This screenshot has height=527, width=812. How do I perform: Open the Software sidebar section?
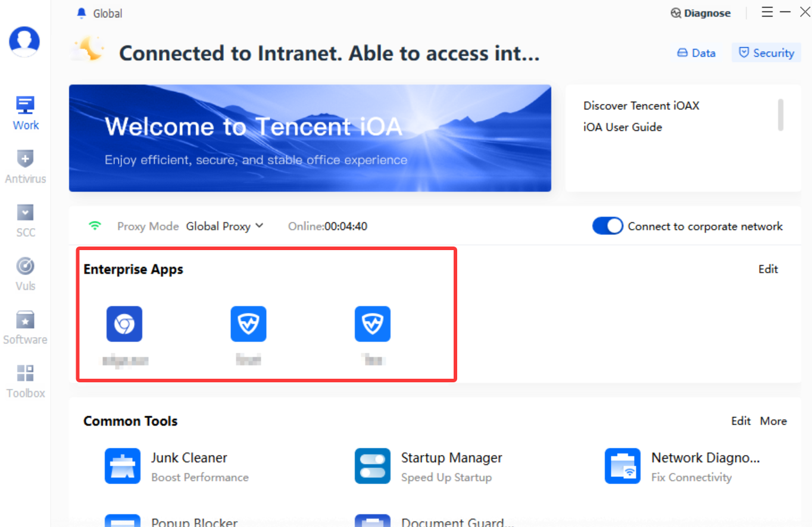26,327
